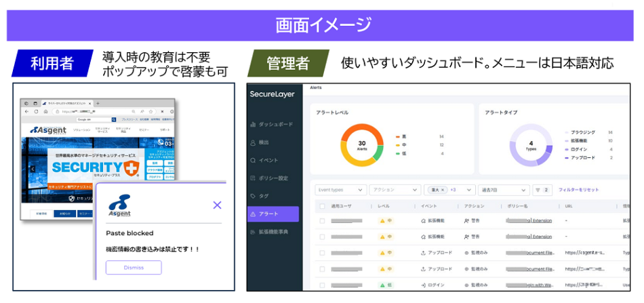Tick checkbox of the first 拡張機能 row
The image size is (644, 303).
pos(322,221)
